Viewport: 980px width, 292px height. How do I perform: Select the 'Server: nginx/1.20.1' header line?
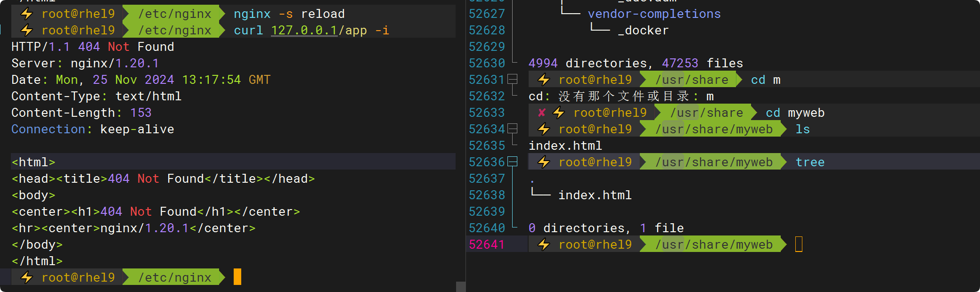click(85, 63)
